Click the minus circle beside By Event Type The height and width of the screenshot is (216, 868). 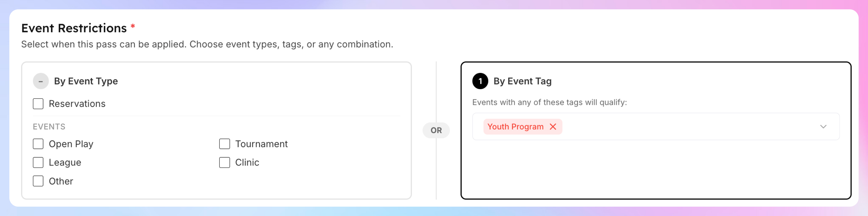click(x=41, y=81)
